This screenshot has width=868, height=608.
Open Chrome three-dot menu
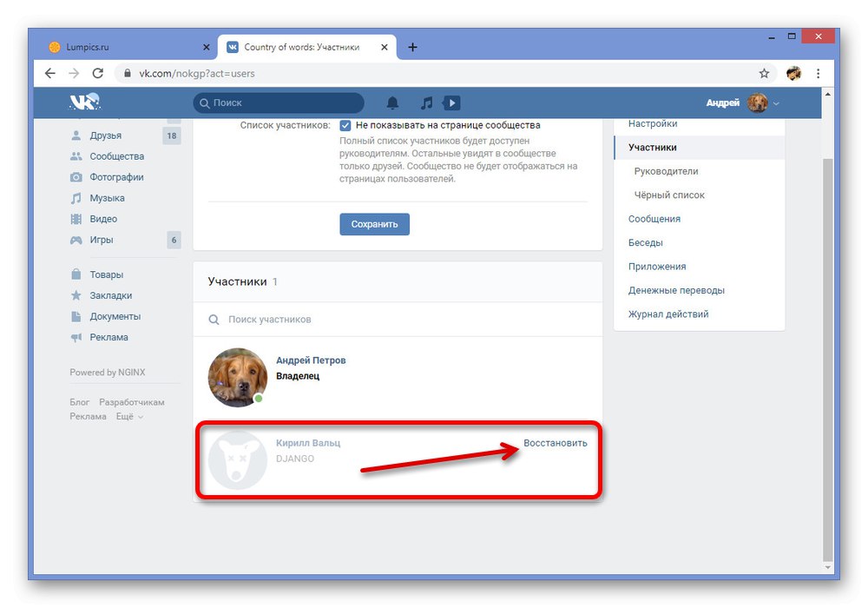tap(818, 73)
